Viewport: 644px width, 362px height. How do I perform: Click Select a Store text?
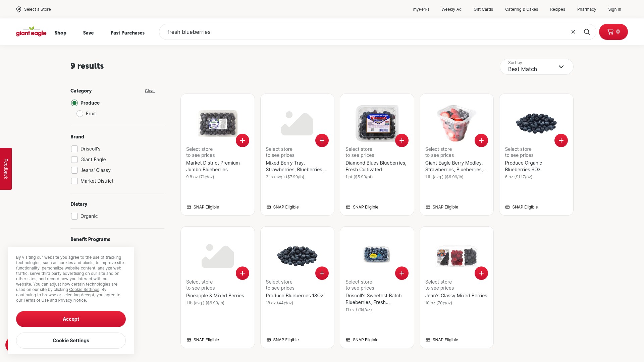[x=37, y=9]
